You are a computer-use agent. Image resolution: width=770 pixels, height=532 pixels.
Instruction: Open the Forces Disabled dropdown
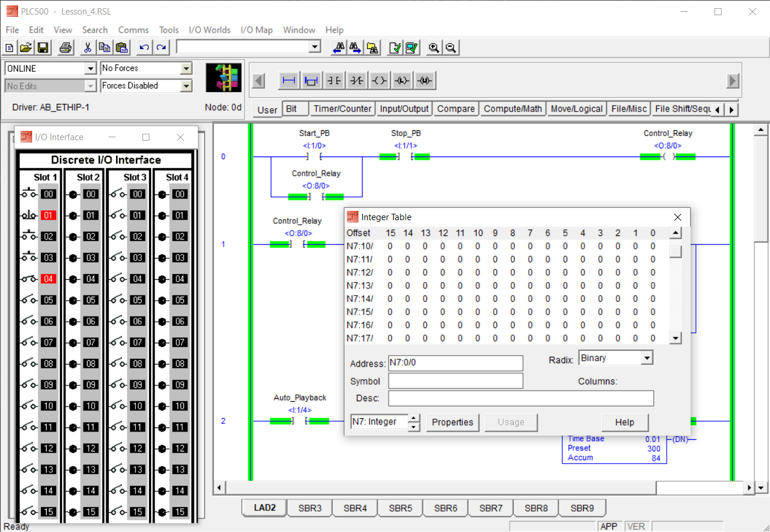(x=186, y=86)
